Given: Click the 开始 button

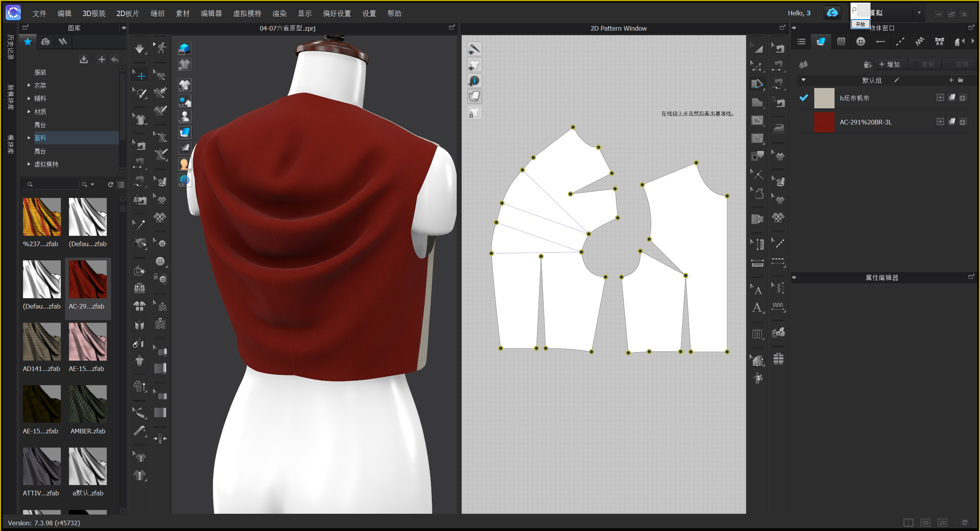Looking at the screenshot, I should click(860, 24).
